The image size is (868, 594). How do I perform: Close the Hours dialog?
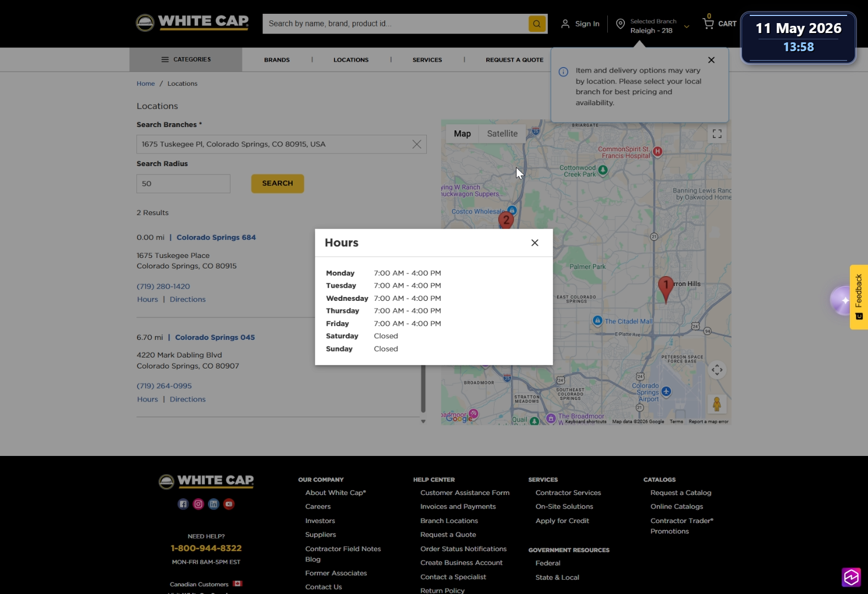[535, 243]
